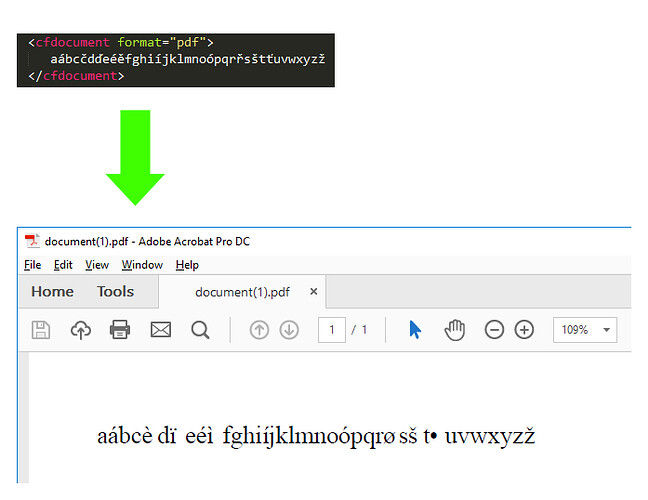Choose the Selection arrow tool
Image resolution: width=648 pixels, height=500 pixels.
click(415, 330)
